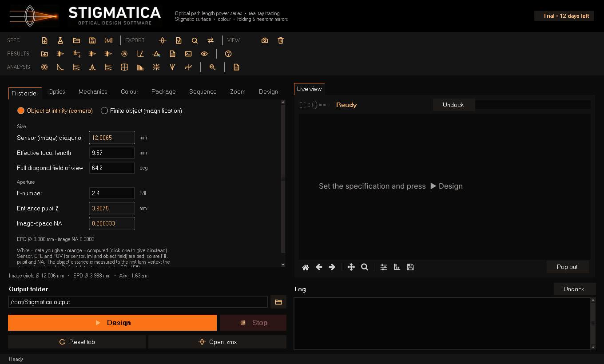The height and width of the screenshot is (364, 604).
Task: Save the figure with the live view floppy icon
Action: (x=410, y=267)
